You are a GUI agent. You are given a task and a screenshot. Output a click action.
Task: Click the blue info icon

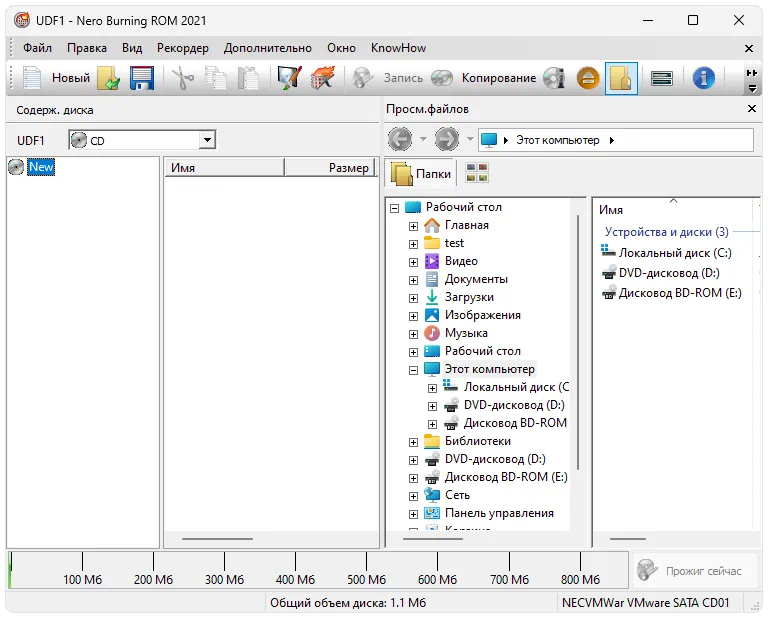(x=703, y=78)
